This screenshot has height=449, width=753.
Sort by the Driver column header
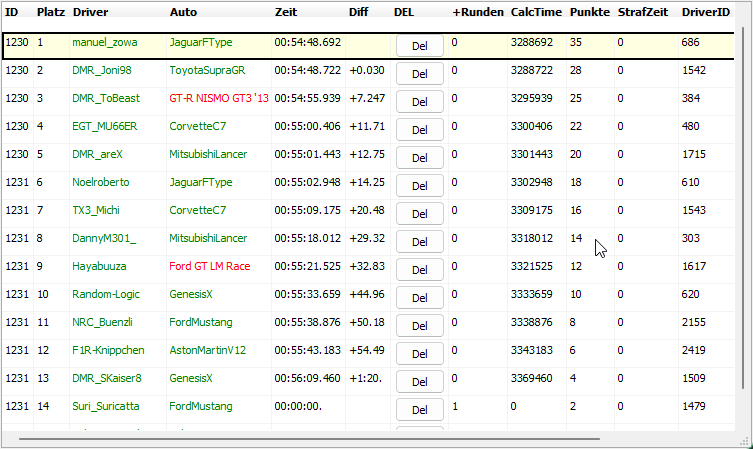point(90,12)
